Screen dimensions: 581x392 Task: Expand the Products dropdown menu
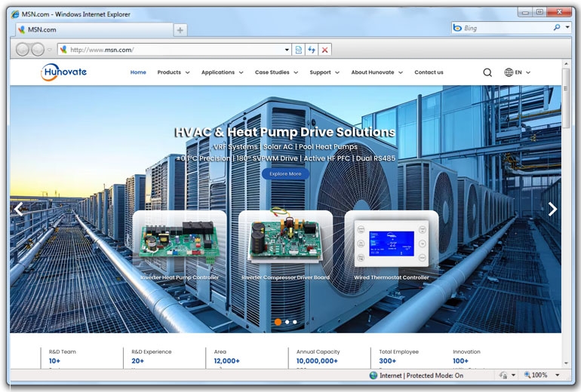click(173, 72)
